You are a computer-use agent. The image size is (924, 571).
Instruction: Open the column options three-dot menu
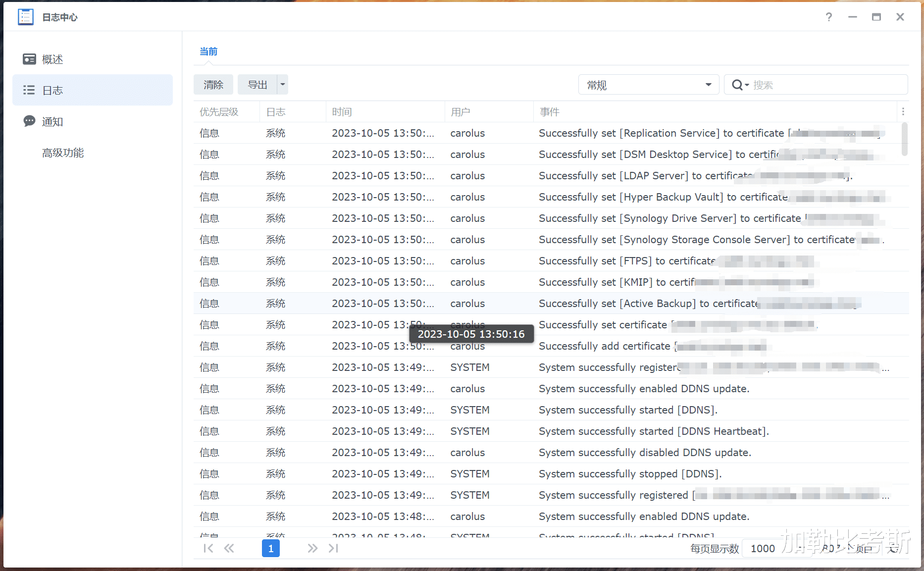(903, 112)
